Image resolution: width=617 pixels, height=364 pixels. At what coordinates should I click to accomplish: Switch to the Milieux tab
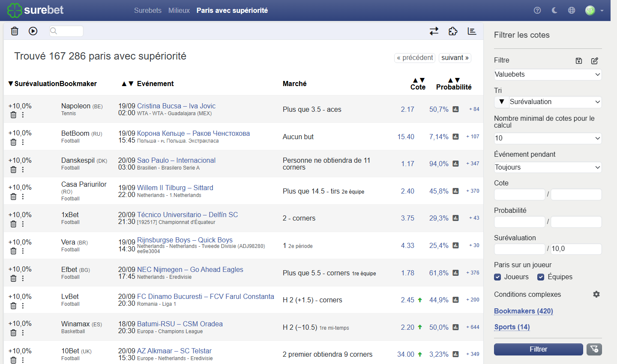pyautogui.click(x=179, y=10)
